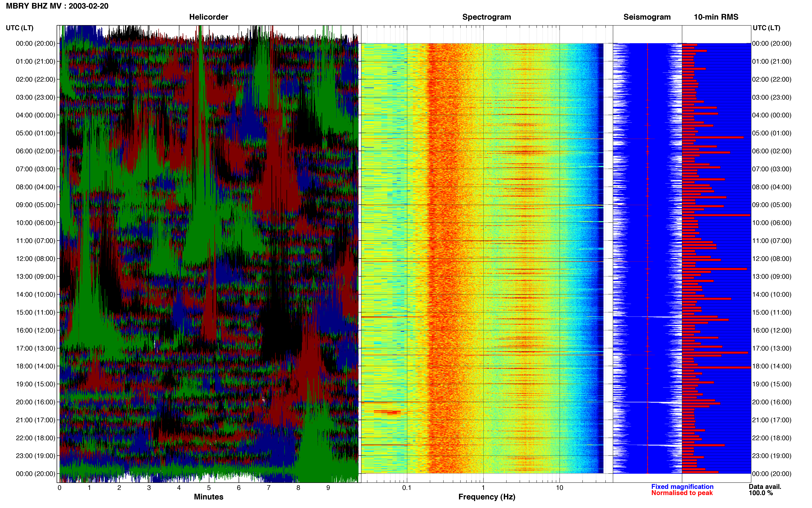Click left time label '04:00 (00:00)'

36,115
